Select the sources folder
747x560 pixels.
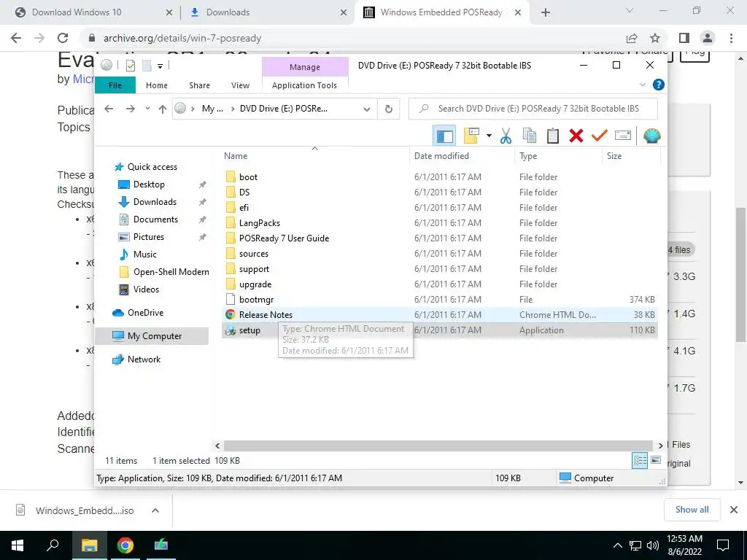click(253, 253)
